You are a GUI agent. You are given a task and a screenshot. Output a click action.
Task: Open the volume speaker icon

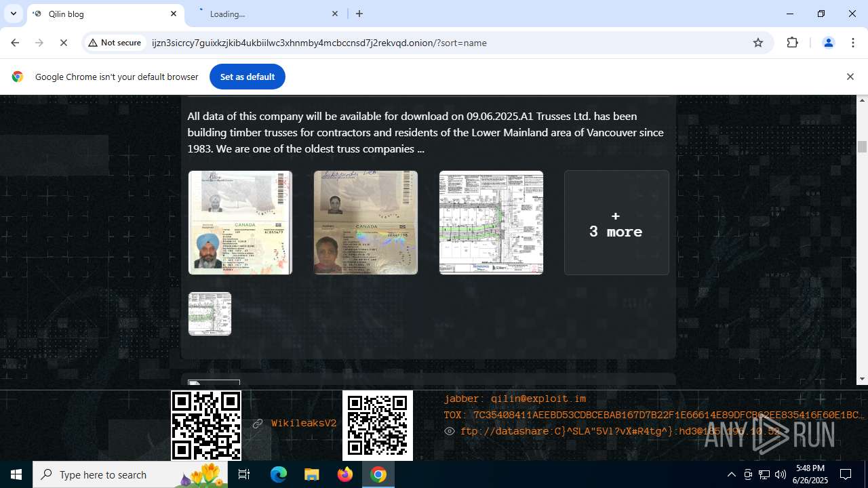point(781,474)
